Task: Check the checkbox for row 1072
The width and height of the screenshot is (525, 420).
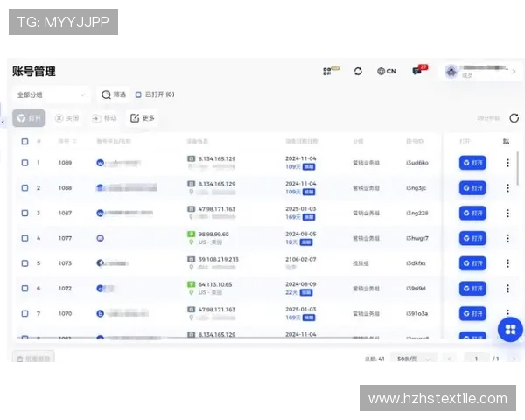Action: (x=24, y=289)
